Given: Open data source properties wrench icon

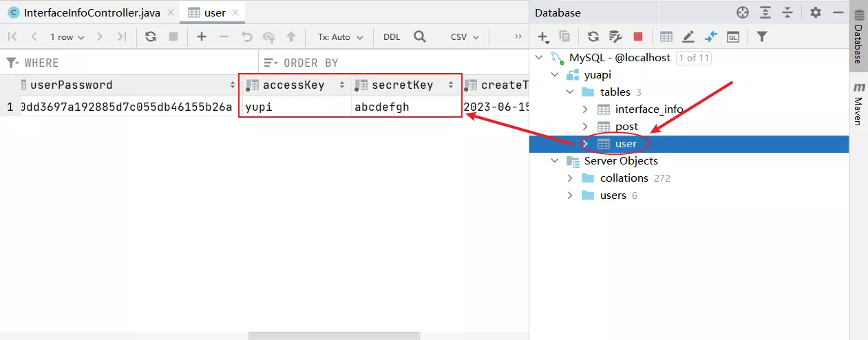Looking at the screenshot, I should pyautogui.click(x=615, y=37).
